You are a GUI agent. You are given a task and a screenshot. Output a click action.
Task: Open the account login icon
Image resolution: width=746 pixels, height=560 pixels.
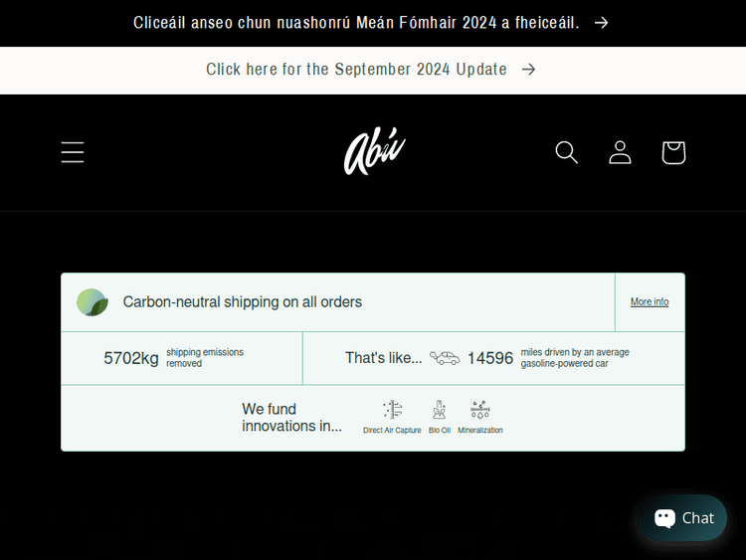click(x=620, y=152)
